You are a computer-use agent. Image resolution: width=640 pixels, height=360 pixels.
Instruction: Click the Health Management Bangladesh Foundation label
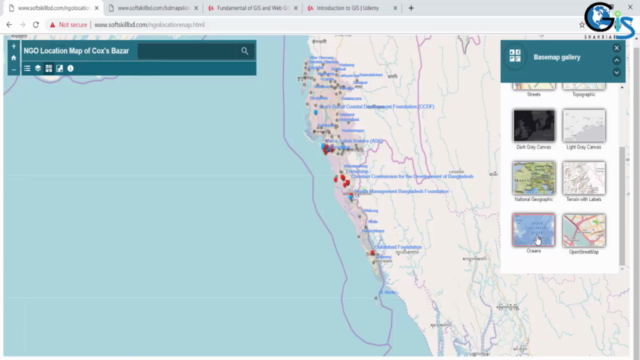tap(402, 191)
